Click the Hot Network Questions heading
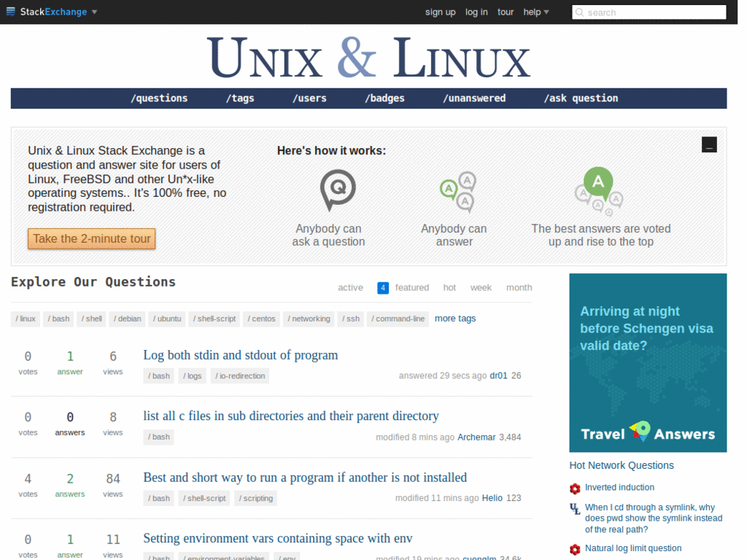 pos(622,465)
